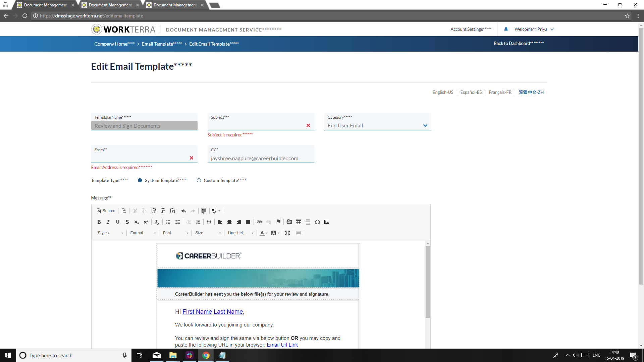Viewport: 644px width, 362px height.
Task: Switch to Español-ES language tab
Action: click(x=471, y=92)
